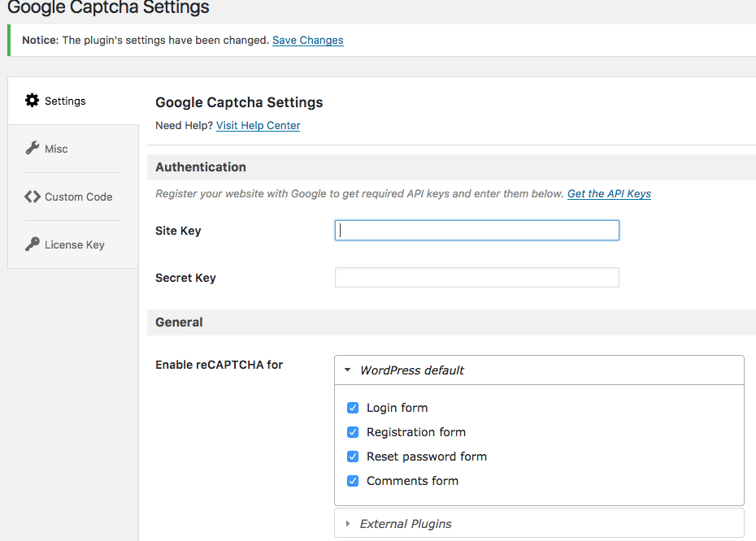Open the Settings tab
This screenshot has width=756, height=541.
click(x=73, y=101)
